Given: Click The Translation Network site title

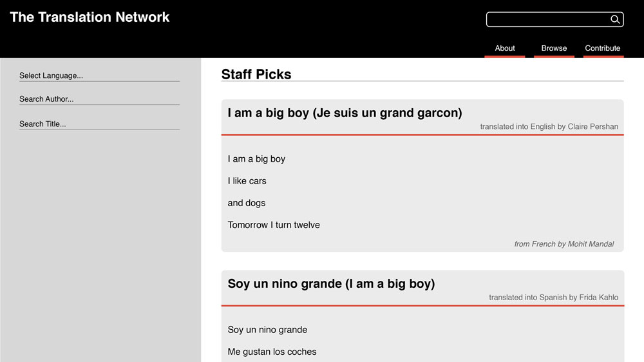Looking at the screenshot, I should click(x=90, y=17).
